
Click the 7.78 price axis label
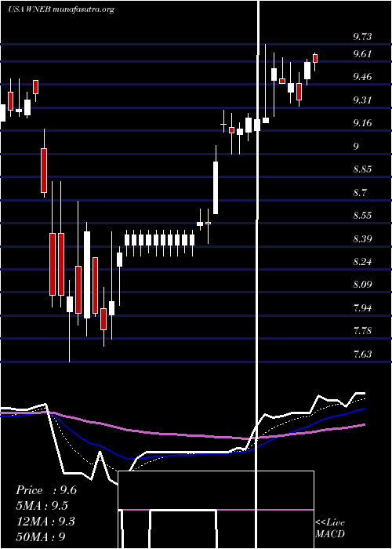362,331
